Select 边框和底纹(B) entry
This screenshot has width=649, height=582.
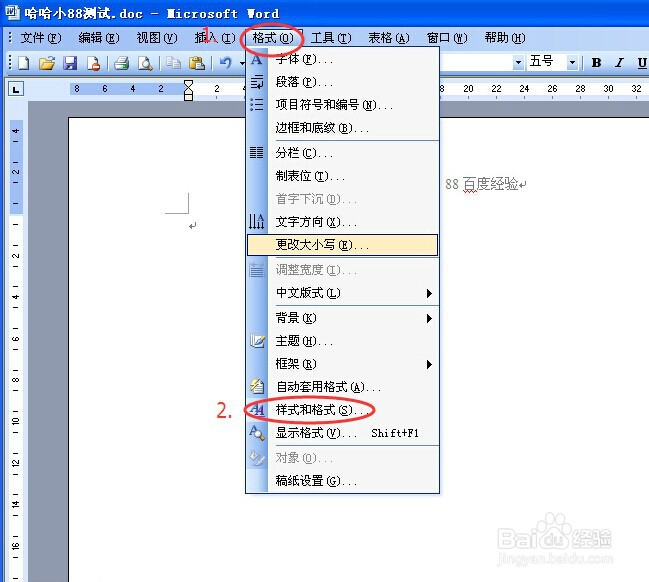tap(342, 128)
